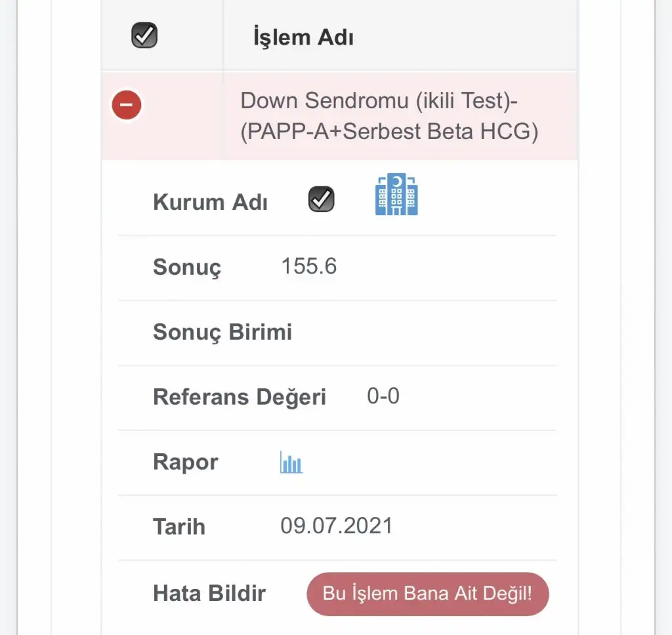Viewport: 672px width, 635px height.
Task: Click the result value 155.6
Action: [308, 266]
